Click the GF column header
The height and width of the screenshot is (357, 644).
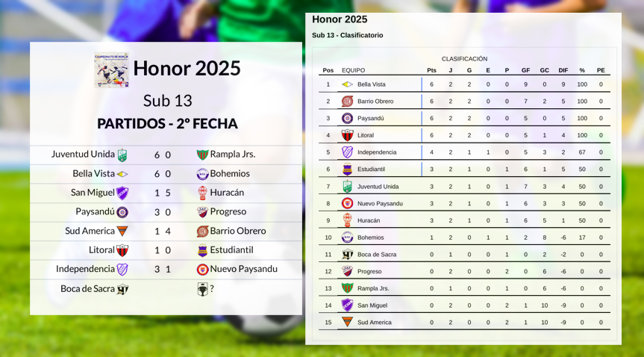[525, 70]
